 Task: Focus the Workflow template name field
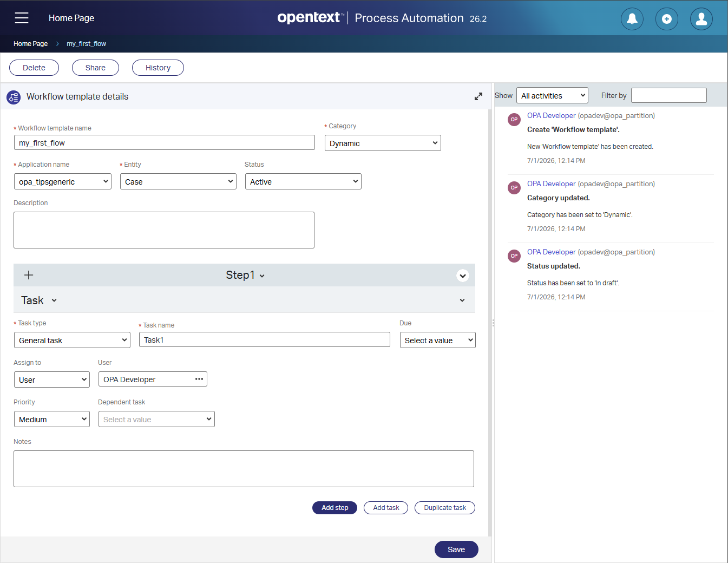[x=165, y=142]
